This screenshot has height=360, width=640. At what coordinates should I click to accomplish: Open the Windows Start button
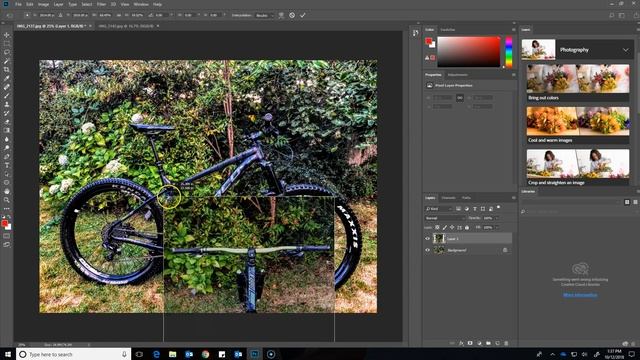click(x=8, y=354)
